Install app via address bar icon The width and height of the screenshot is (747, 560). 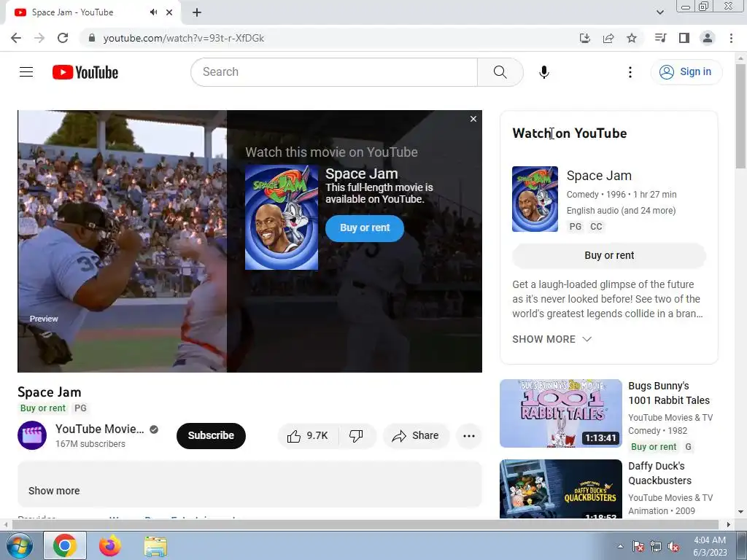click(x=584, y=38)
